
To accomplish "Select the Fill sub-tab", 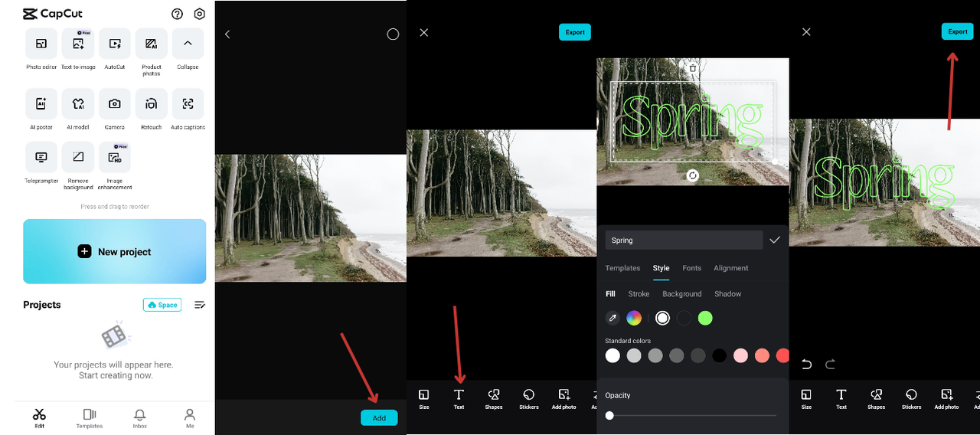I will [x=610, y=294].
